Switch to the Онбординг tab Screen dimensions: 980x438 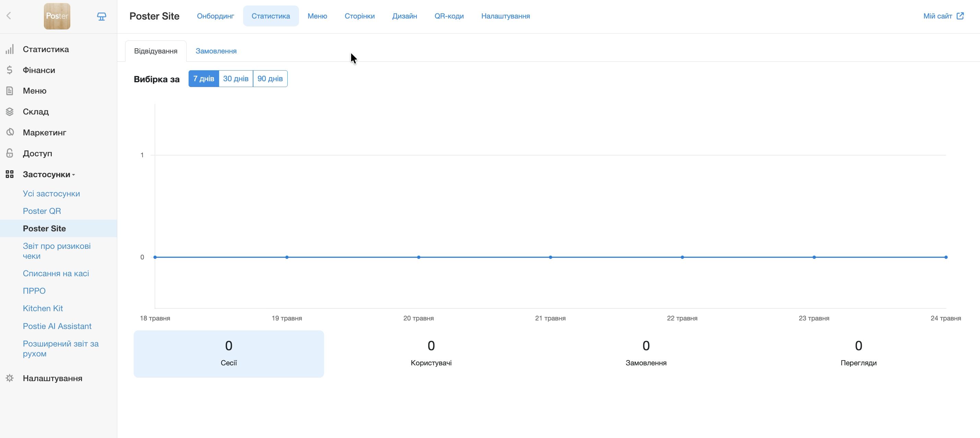click(x=215, y=16)
